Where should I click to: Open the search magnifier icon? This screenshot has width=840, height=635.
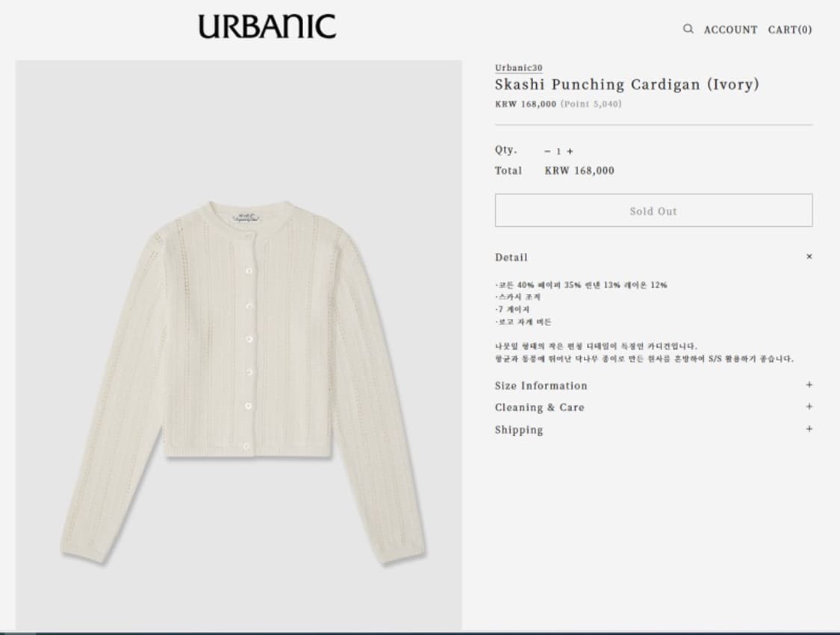688,29
